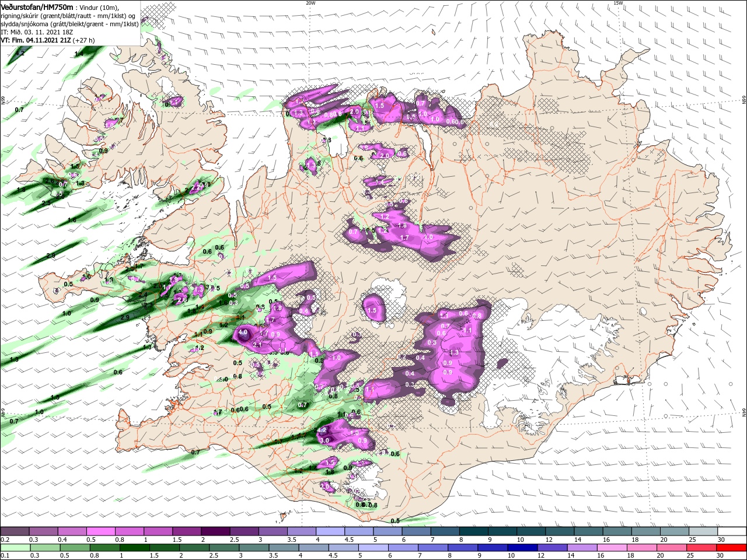Select the pink 16 swatch in the rain scale
747x560 pixels.
point(612,548)
